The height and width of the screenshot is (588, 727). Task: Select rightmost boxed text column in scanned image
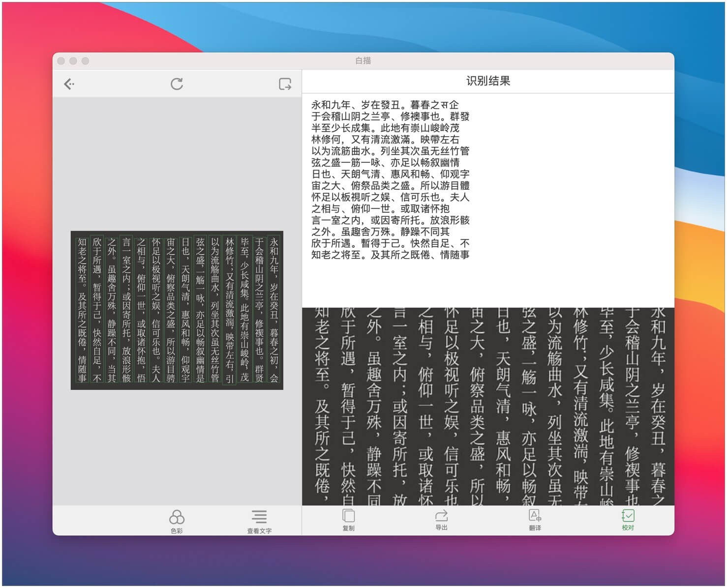(x=274, y=310)
